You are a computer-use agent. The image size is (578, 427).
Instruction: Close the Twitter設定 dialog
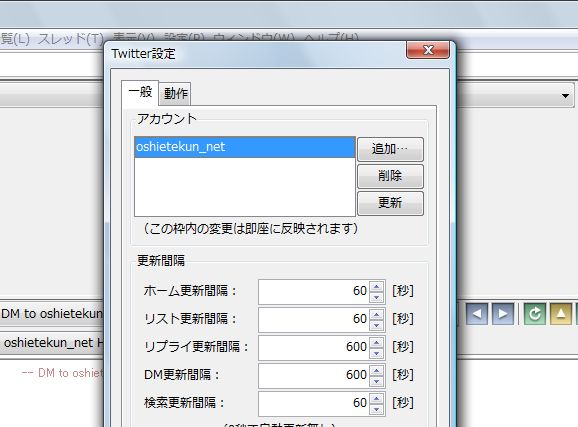[428, 50]
